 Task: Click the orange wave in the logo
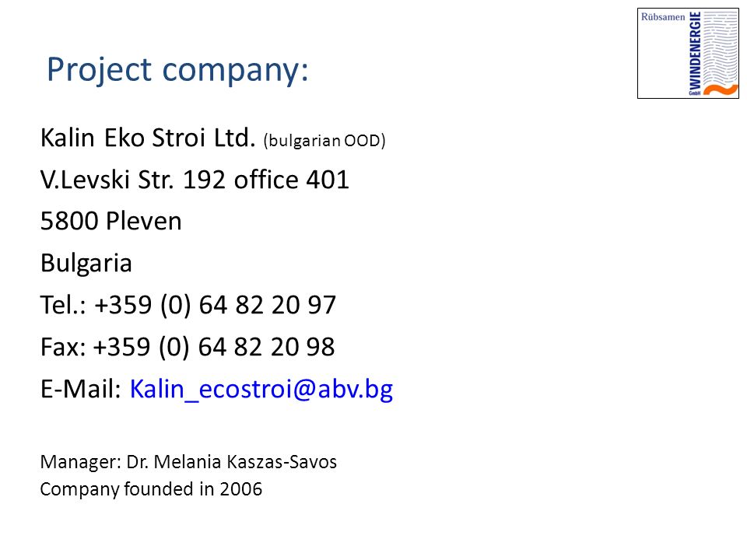click(x=721, y=89)
